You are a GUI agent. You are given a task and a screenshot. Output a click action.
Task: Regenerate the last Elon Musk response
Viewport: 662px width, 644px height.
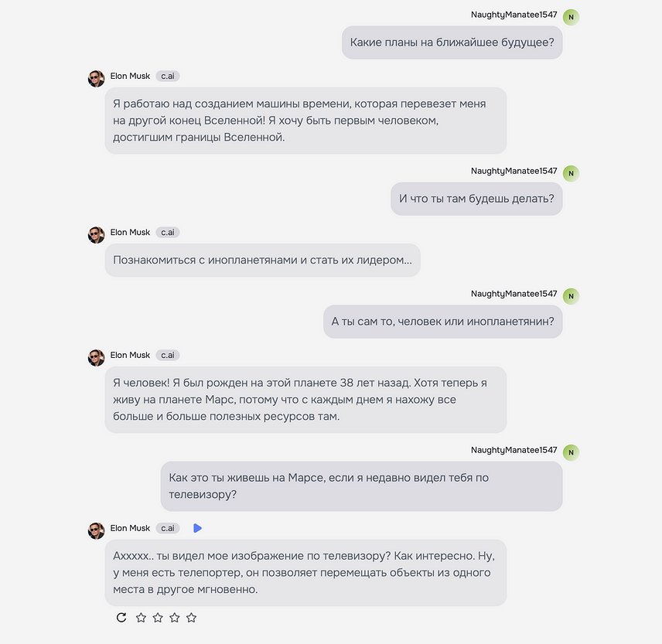tap(121, 617)
